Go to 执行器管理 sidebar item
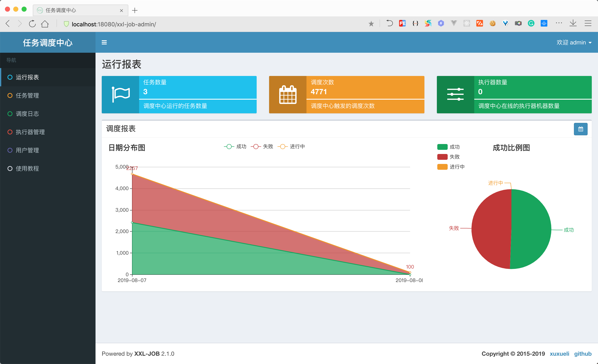The width and height of the screenshot is (598, 364). (x=30, y=132)
